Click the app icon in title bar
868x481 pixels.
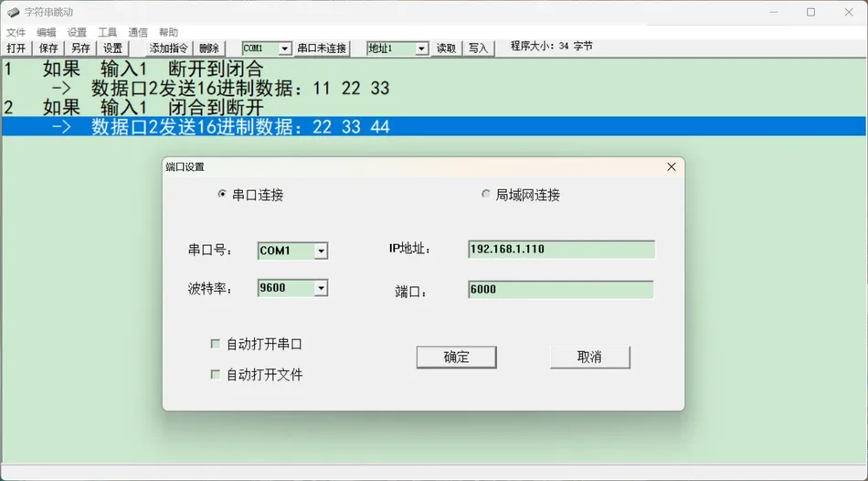coord(14,12)
